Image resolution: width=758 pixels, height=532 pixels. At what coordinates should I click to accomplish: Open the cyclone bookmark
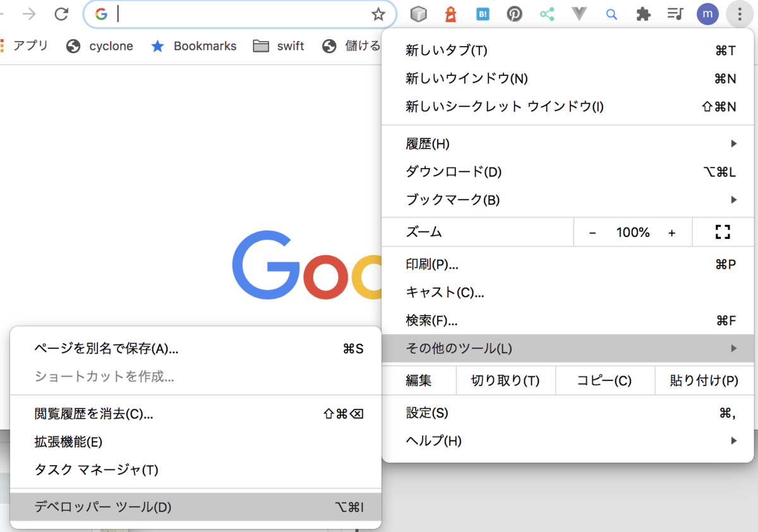100,45
